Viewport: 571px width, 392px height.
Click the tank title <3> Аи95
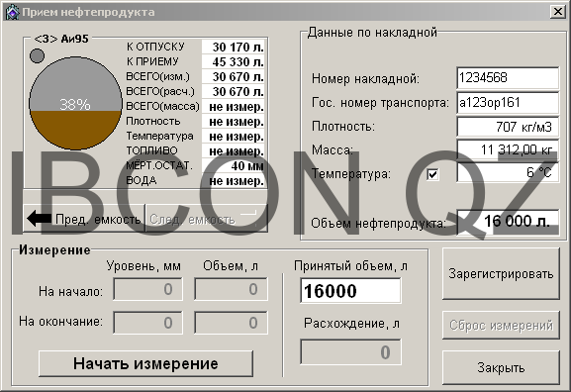(x=61, y=39)
